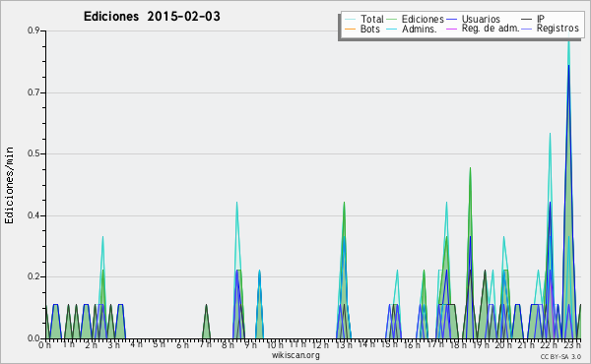The height and width of the screenshot is (364, 591).
Task: Click the 6 h x-axis label
Action: tap(182, 345)
